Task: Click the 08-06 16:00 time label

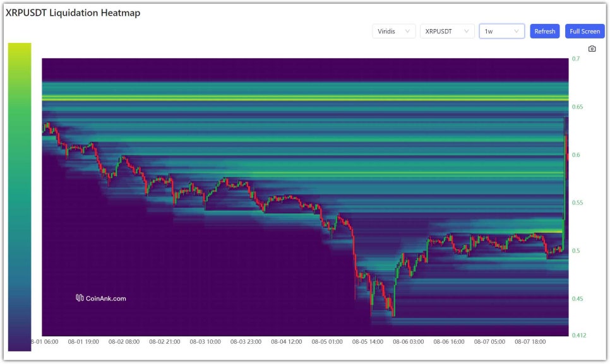Action: 449,341
